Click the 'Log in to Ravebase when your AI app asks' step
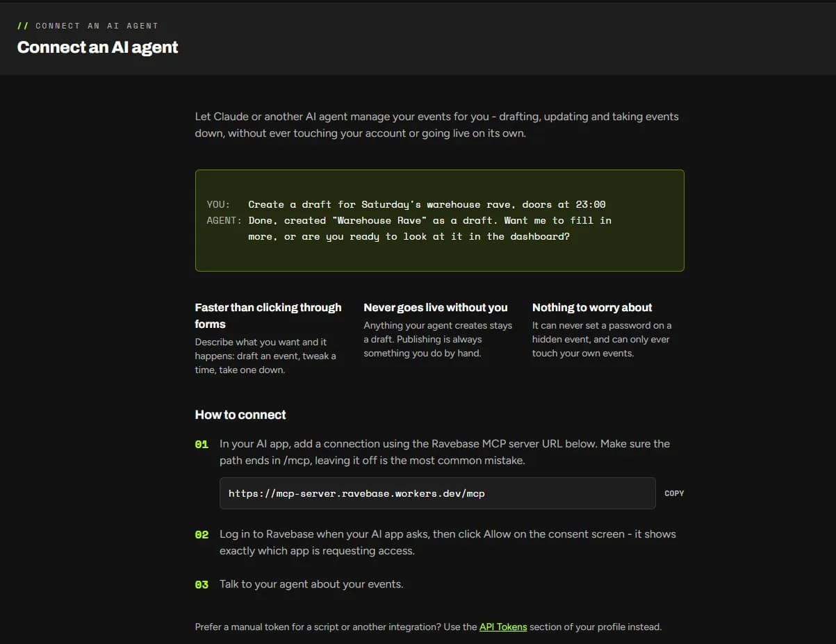Viewport: 836px width, 644px height. [x=448, y=543]
